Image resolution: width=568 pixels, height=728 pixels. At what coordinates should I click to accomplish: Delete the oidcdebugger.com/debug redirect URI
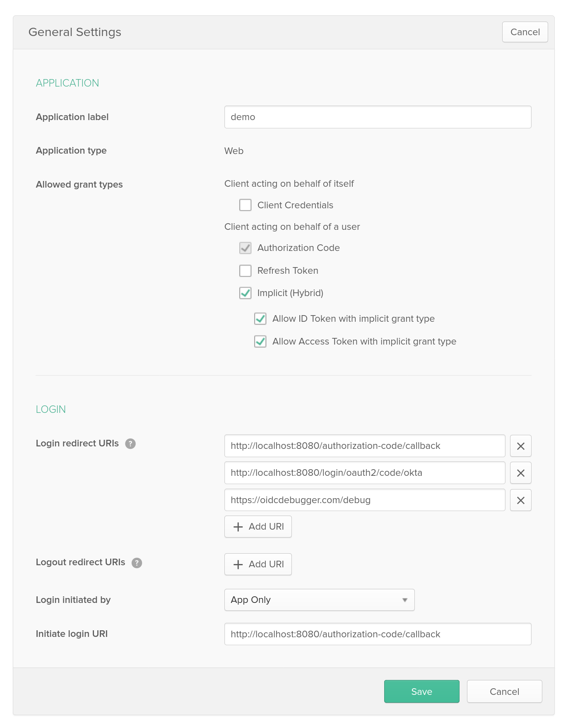click(x=520, y=500)
